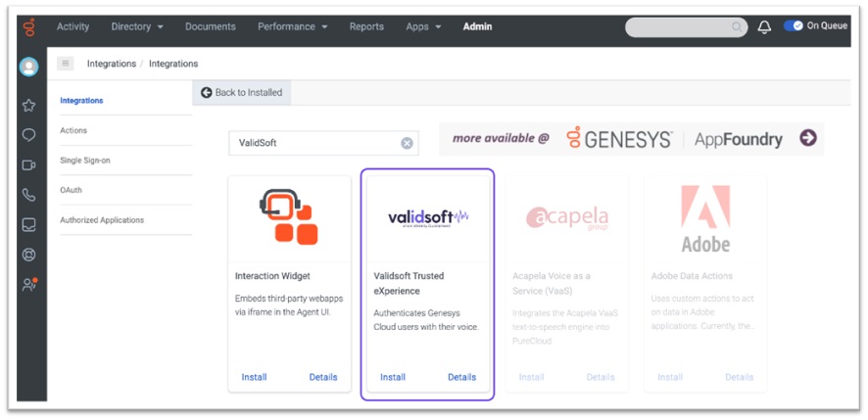The width and height of the screenshot is (868, 420).
Task: Open notifications bell icon
Action: pos(765,27)
